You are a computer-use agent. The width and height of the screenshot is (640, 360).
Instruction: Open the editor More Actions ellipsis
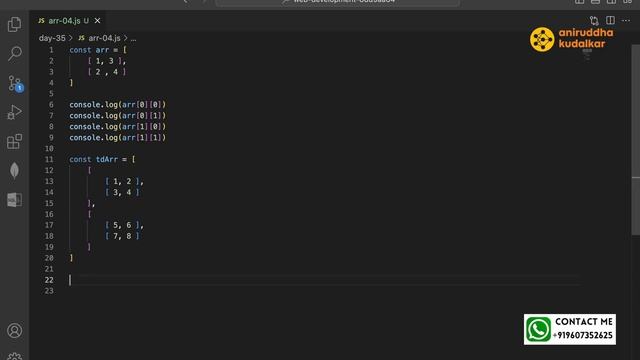point(626,20)
